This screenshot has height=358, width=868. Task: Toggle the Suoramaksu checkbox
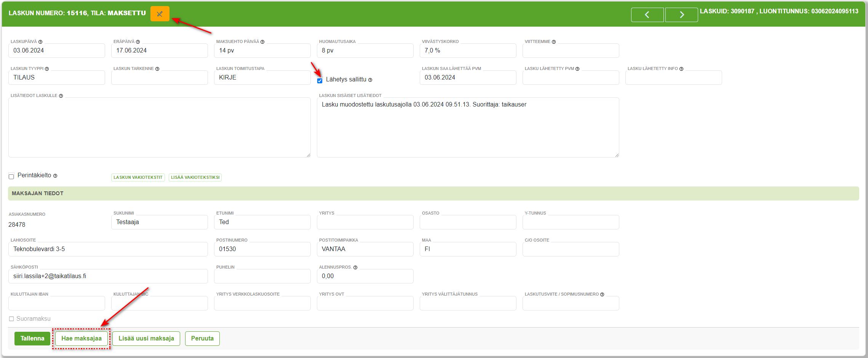[11, 319]
